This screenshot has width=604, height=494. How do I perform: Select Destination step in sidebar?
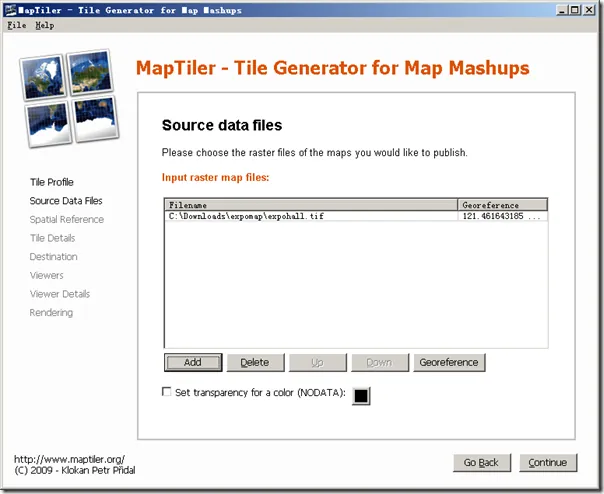(x=54, y=257)
